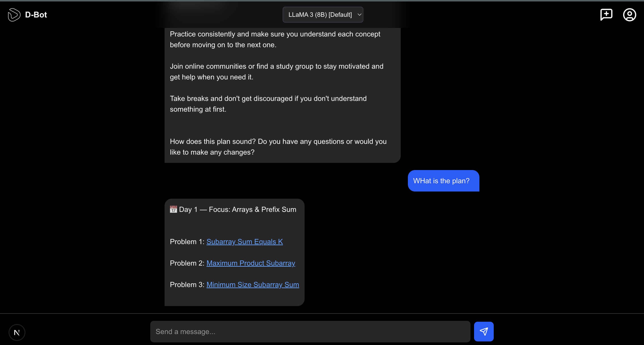
Task: Open the Subarray Sum Equals K link
Action: [x=244, y=242]
